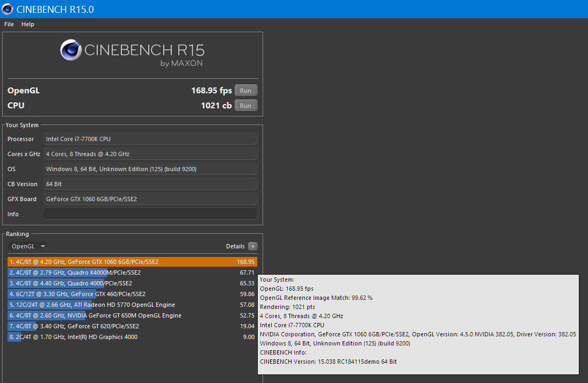Image resolution: width=588 pixels, height=383 pixels.
Task: Click the CB Version field
Action: pos(150,184)
